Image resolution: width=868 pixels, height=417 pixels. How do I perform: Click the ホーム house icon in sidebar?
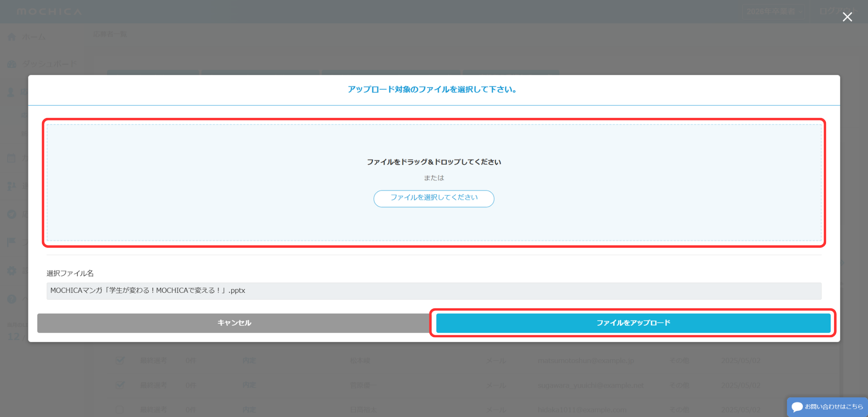coord(12,37)
